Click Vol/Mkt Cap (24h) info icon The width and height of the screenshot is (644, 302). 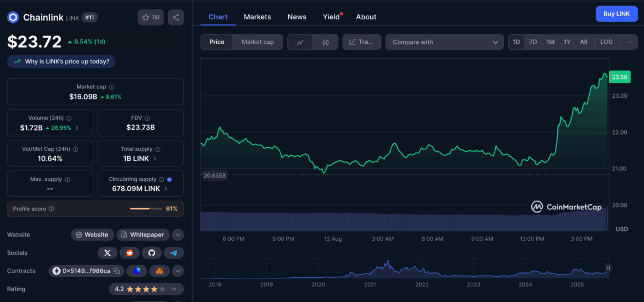[x=75, y=149]
